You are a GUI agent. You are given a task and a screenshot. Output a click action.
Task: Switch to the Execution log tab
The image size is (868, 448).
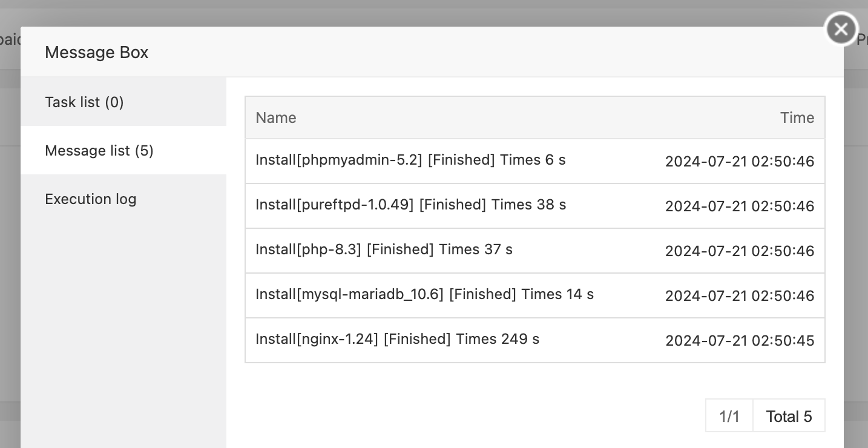coord(123,199)
